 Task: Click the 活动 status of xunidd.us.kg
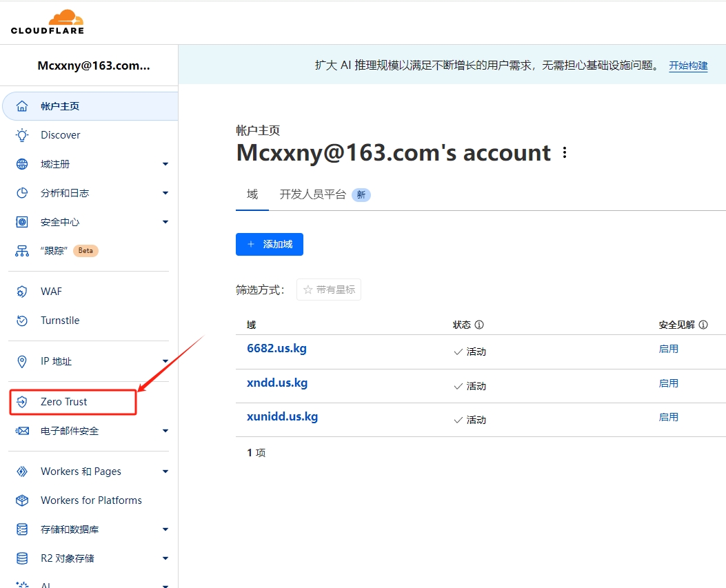click(x=470, y=420)
